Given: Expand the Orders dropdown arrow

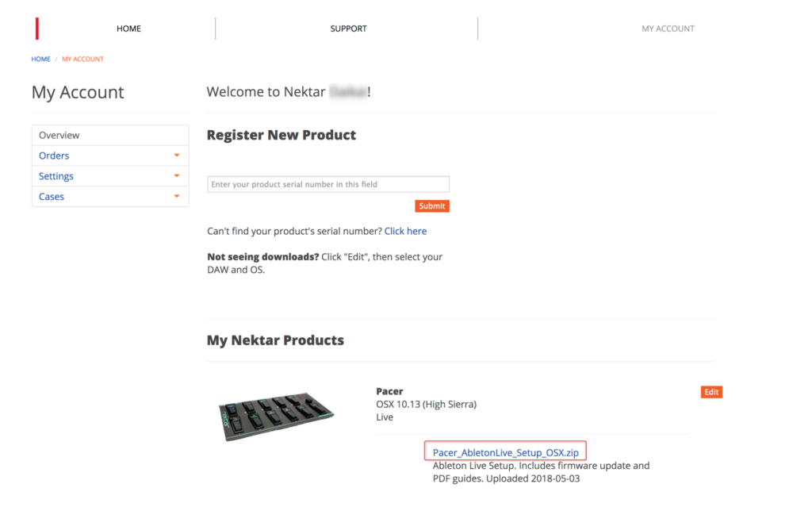Looking at the screenshot, I should pyautogui.click(x=177, y=156).
